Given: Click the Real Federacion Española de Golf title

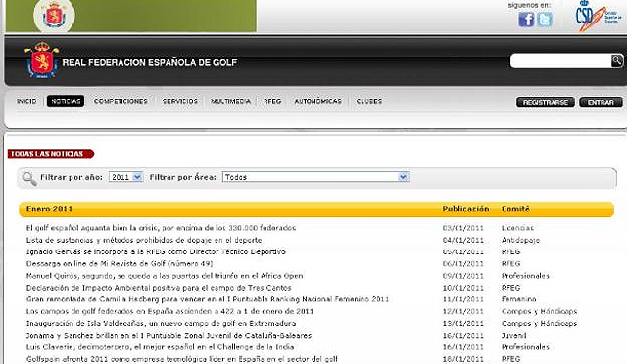Looking at the screenshot, I should click(150, 62).
